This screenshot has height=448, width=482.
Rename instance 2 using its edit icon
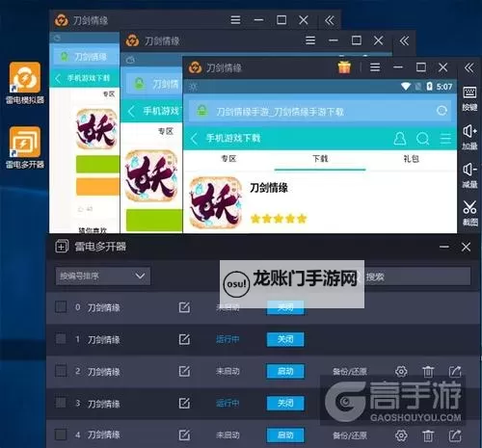tap(184, 371)
